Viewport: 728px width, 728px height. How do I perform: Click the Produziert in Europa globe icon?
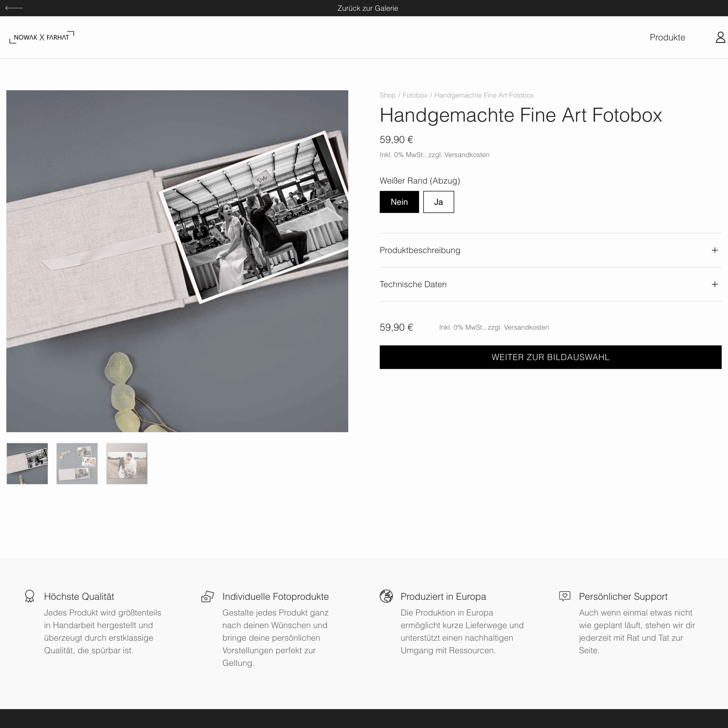[386, 596]
